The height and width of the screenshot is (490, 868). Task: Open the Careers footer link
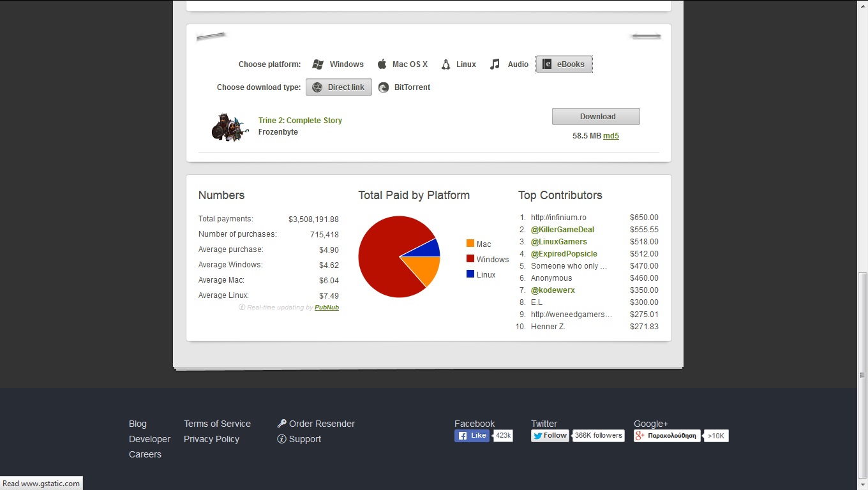[145, 454]
